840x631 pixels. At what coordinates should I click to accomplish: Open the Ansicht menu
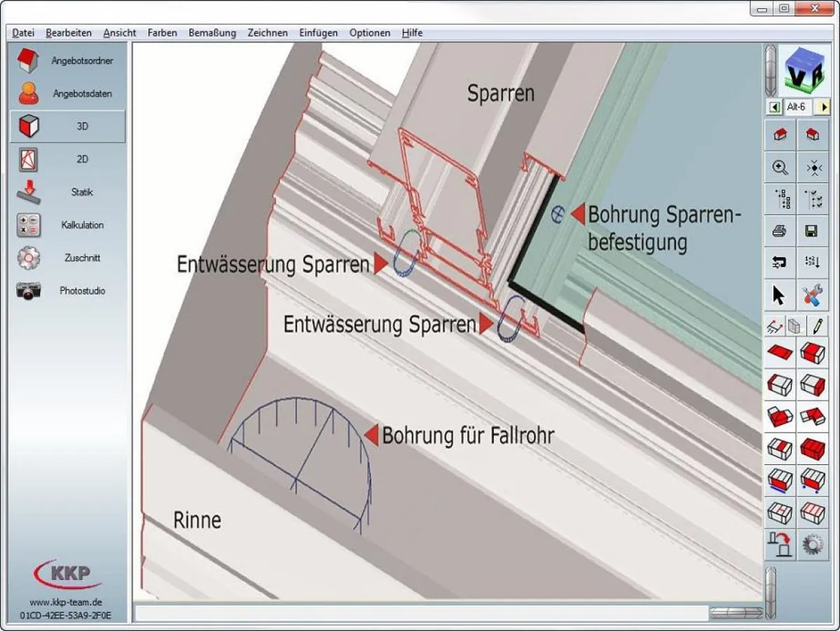click(119, 32)
